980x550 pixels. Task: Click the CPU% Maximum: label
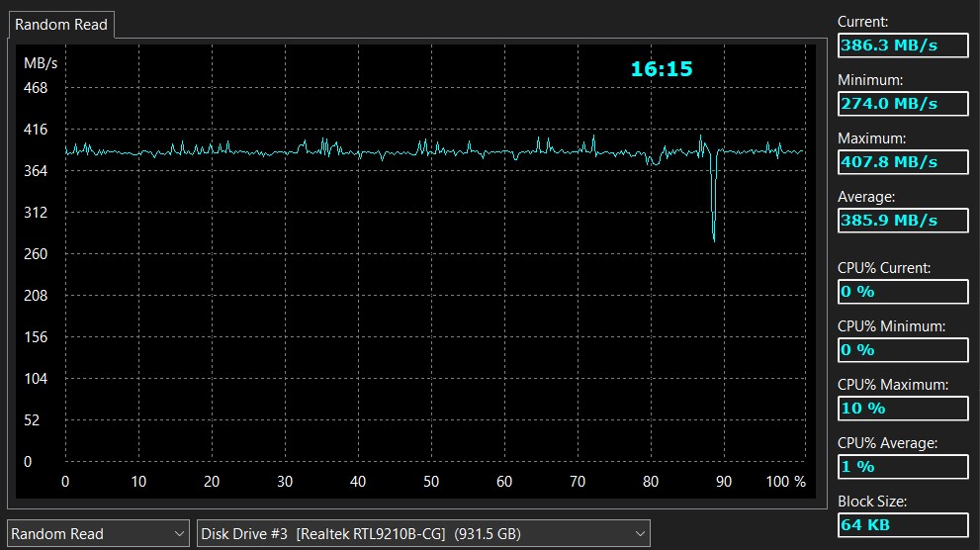pyautogui.click(x=893, y=385)
